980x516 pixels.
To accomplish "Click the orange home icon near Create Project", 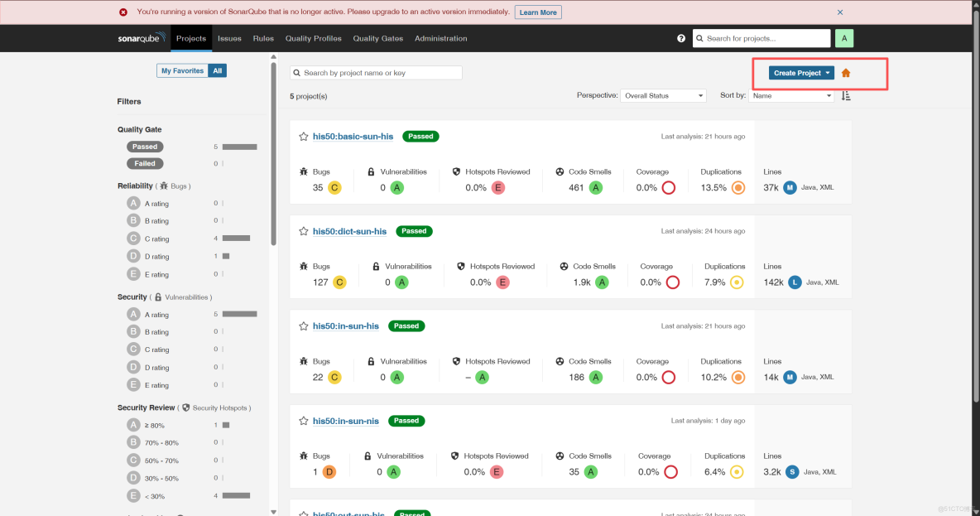I will pos(845,72).
